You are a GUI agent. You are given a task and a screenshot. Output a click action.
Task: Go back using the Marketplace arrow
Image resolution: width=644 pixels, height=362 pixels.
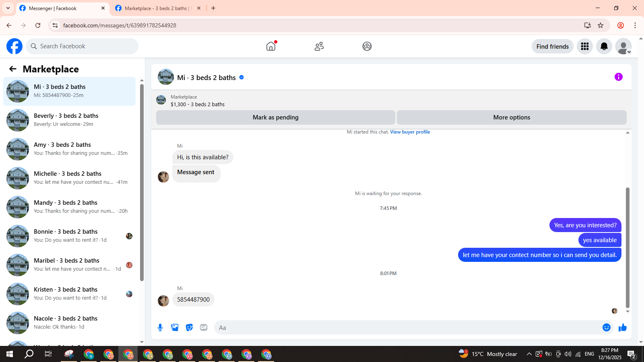[x=13, y=69]
